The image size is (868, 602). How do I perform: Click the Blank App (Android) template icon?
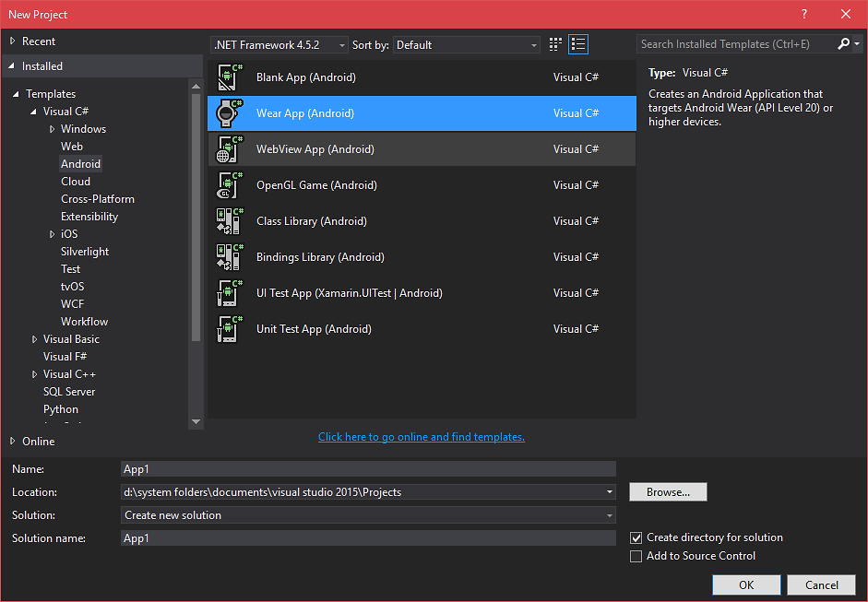[x=230, y=77]
